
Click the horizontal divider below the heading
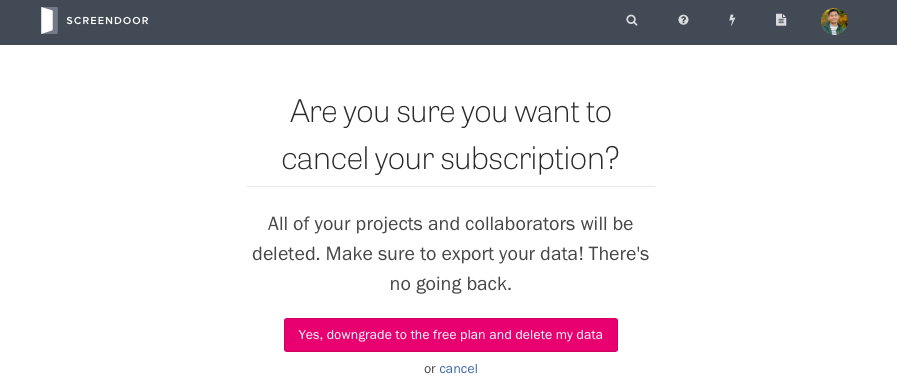pos(451,187)
